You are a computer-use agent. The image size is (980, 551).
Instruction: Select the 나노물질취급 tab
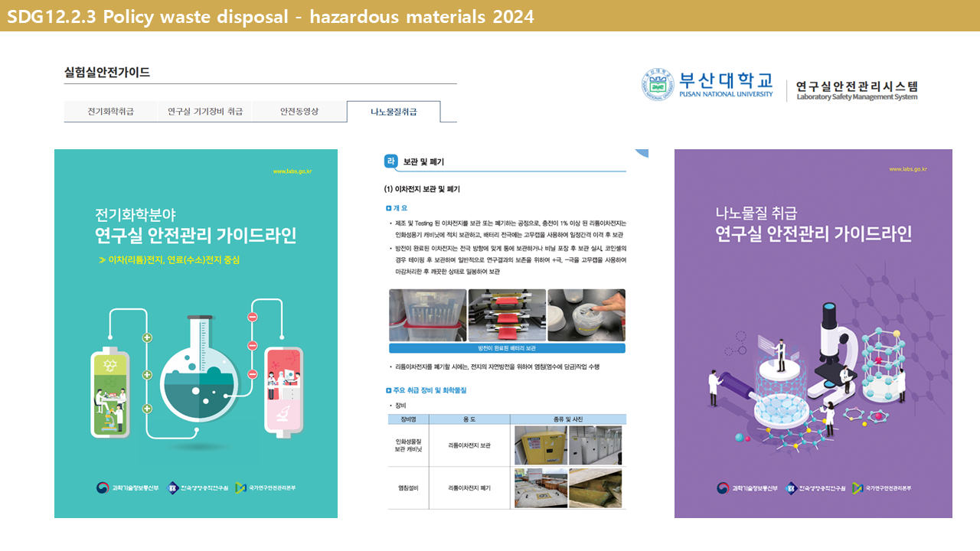coord(394,112)
